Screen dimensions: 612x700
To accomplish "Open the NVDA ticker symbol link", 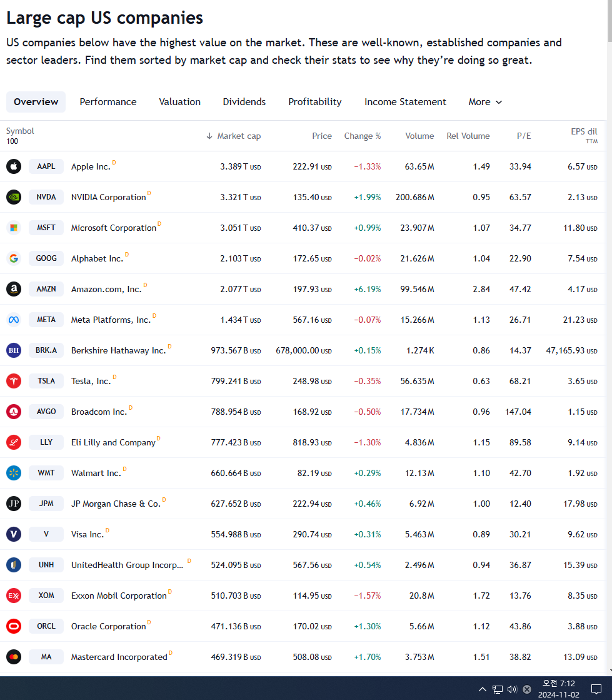I will point(46,197).
